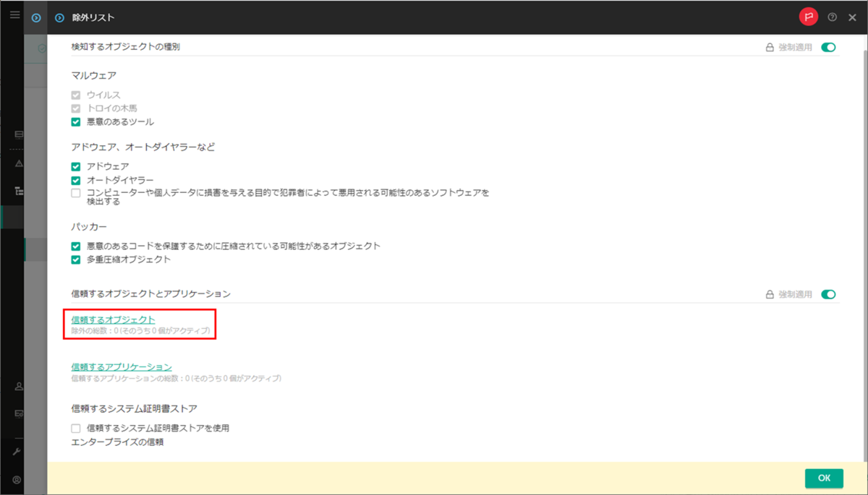
Task: Confirm settings with the OK button
Action: 824,478
